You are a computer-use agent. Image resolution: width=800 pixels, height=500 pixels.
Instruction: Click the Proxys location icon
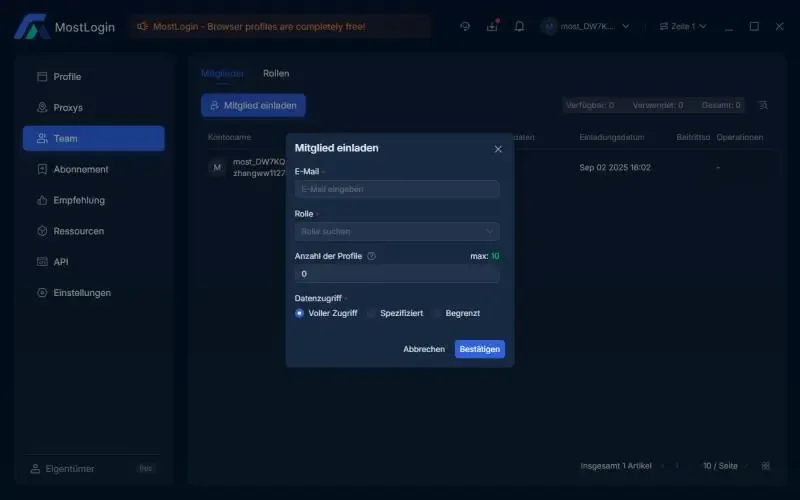[42, 108]
